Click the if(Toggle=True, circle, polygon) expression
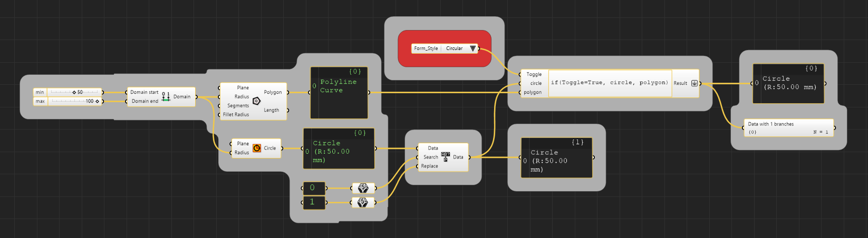Viewport: 868px width, 238px height. [610, 83]
